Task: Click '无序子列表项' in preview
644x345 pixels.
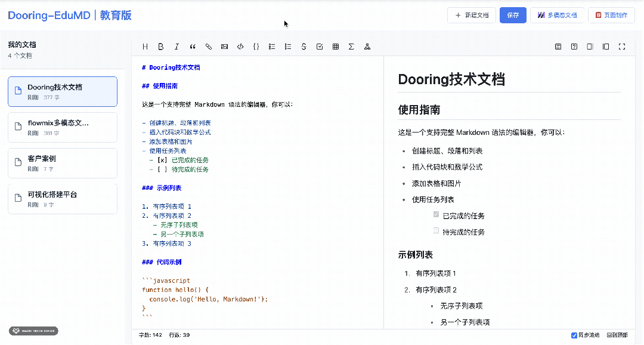Action: (461, 306)
